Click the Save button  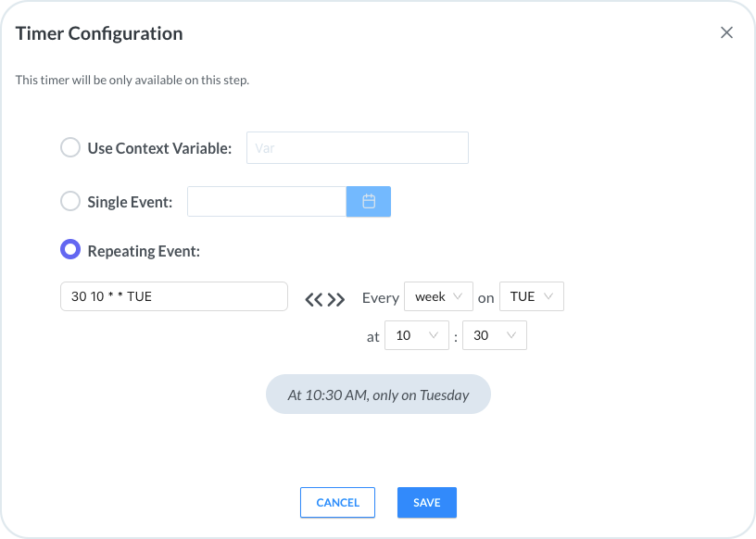pyautogui.click(x=427, y=502)
